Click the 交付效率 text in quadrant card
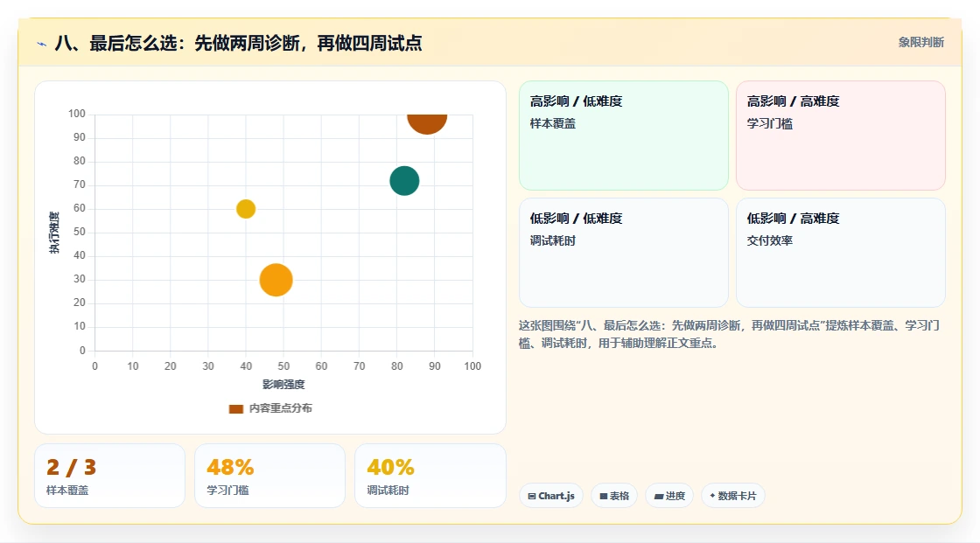 pyautogui.click(x=770, y=240)
